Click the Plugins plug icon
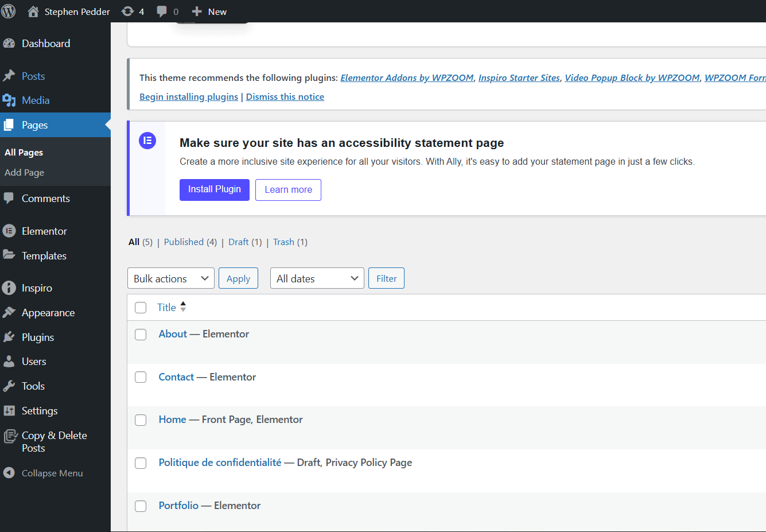The image size is (766, 532). pos(9,337)
